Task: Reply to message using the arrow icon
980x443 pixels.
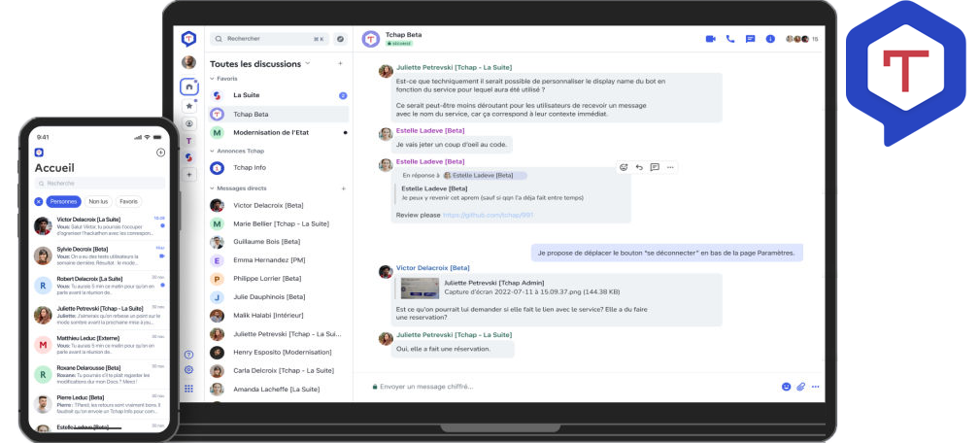Action: pyautogui.click(x=639, y=167)
